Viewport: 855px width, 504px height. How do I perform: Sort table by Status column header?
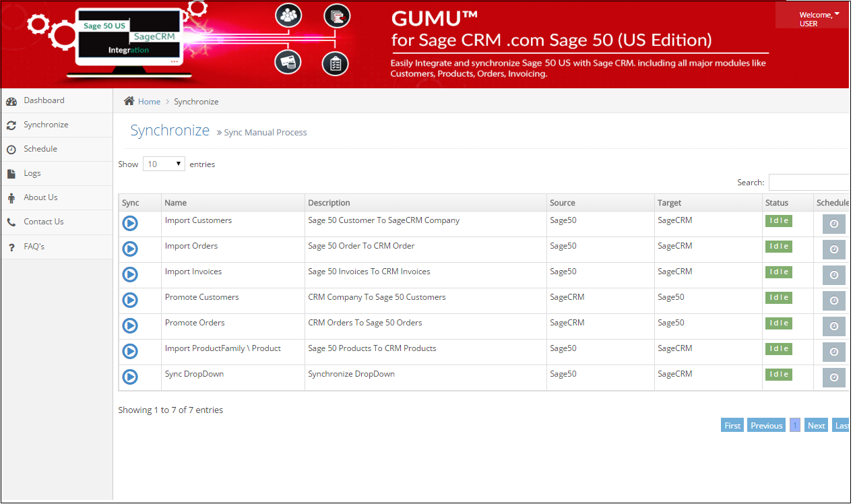coord(788,203)
